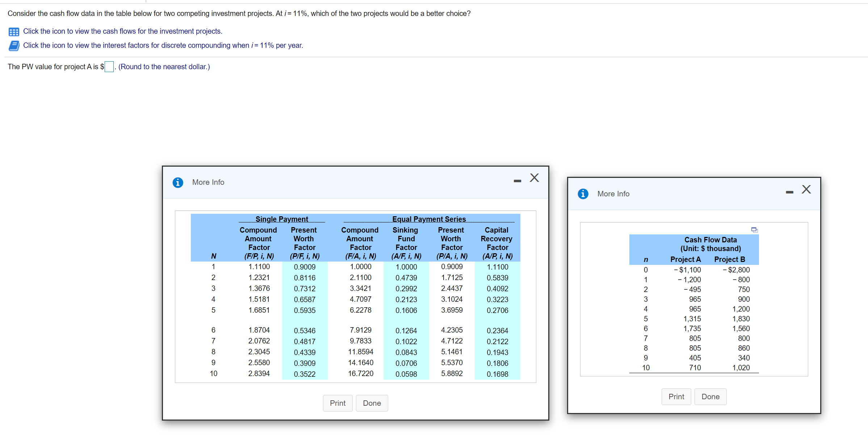Click the Equal Payment Series column group header

(429, 219)
